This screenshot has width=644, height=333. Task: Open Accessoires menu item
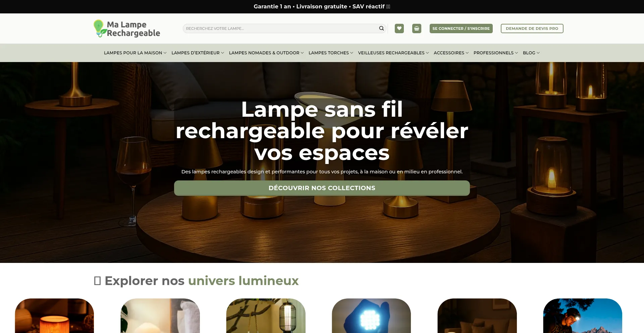(x=451, y=53)
